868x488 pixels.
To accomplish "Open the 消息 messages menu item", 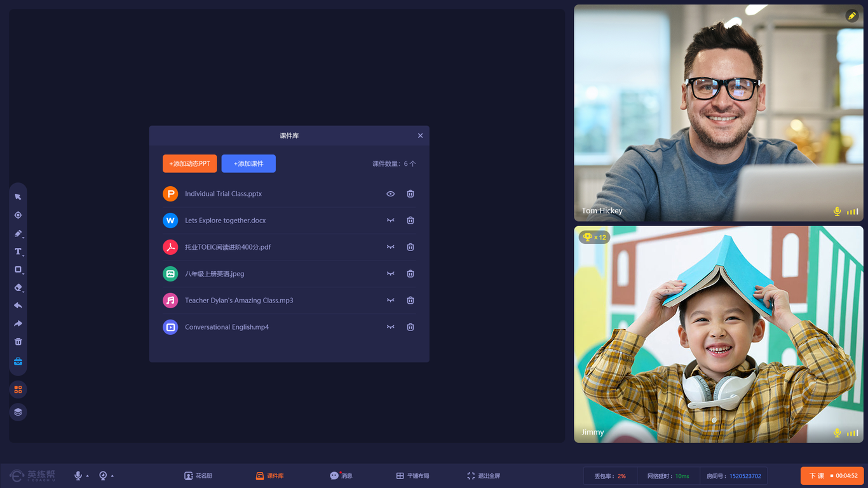I will [x=341, y=476].
